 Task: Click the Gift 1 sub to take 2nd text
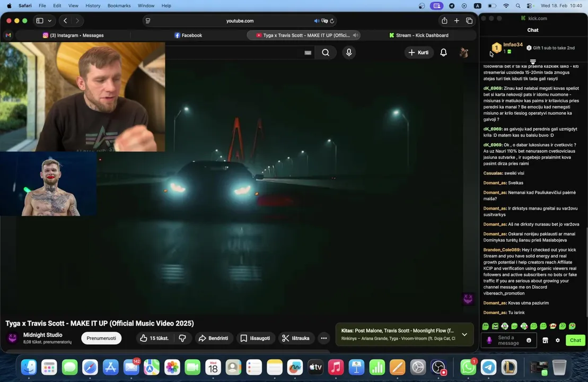point(554,48)
